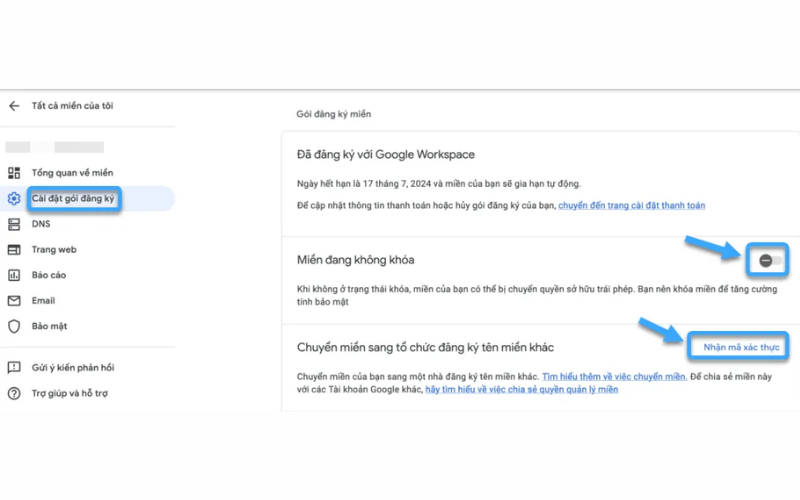Click the Đã đăng ký với Google Workspace heading

pos(386,155)
